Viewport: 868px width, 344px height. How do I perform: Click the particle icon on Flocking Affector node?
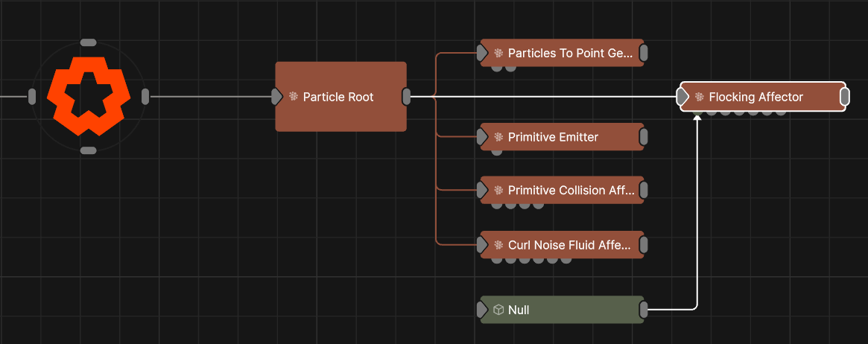[699, 97]
